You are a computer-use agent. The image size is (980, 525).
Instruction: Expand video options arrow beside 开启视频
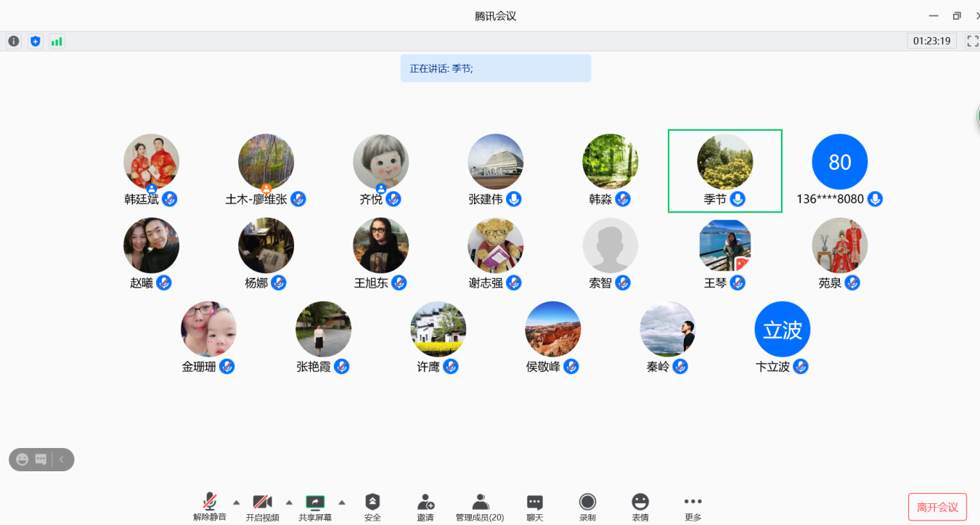[289, 502]
